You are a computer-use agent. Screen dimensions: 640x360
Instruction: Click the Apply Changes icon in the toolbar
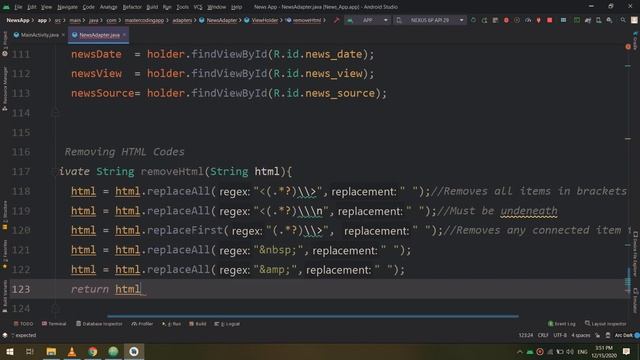tap(484, 20)
